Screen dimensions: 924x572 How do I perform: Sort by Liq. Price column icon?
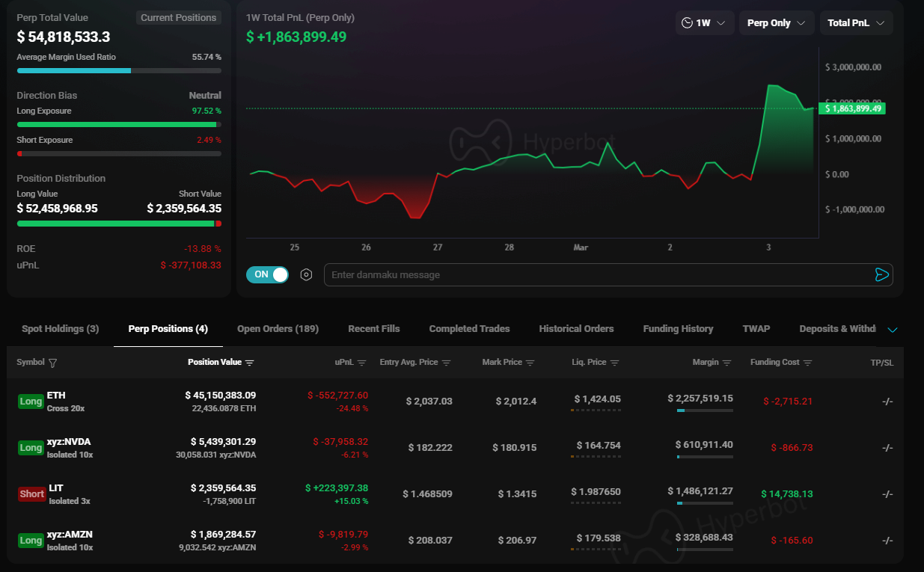point(614,363)
